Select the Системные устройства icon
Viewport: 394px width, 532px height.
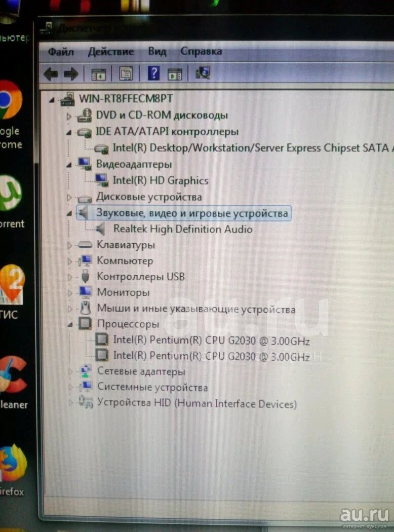(x=86, y=386)
